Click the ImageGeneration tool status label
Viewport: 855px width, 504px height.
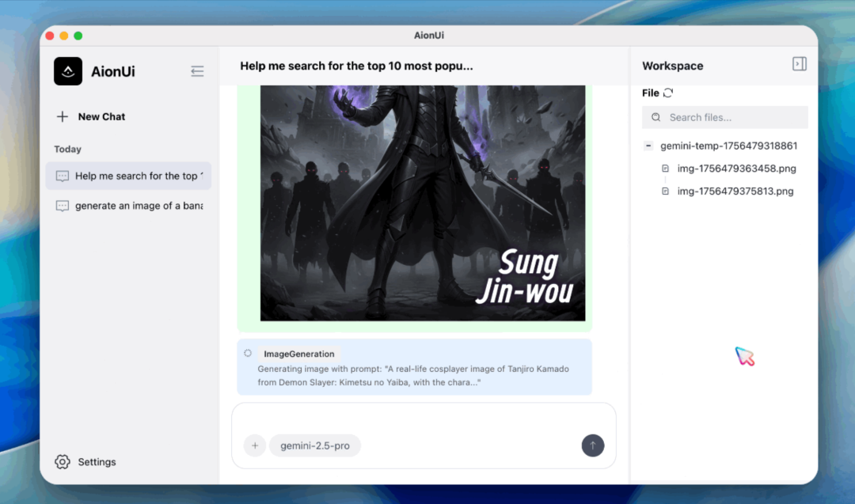[x=299, y=354]
